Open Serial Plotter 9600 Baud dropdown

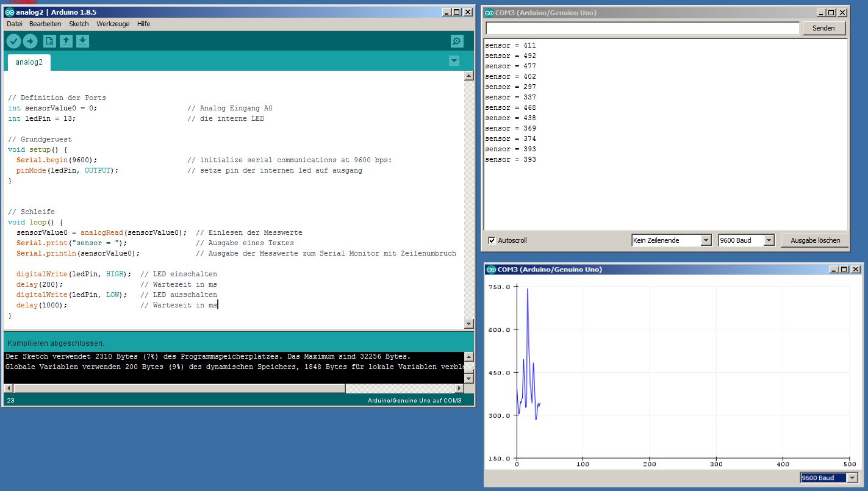[852, 478]
